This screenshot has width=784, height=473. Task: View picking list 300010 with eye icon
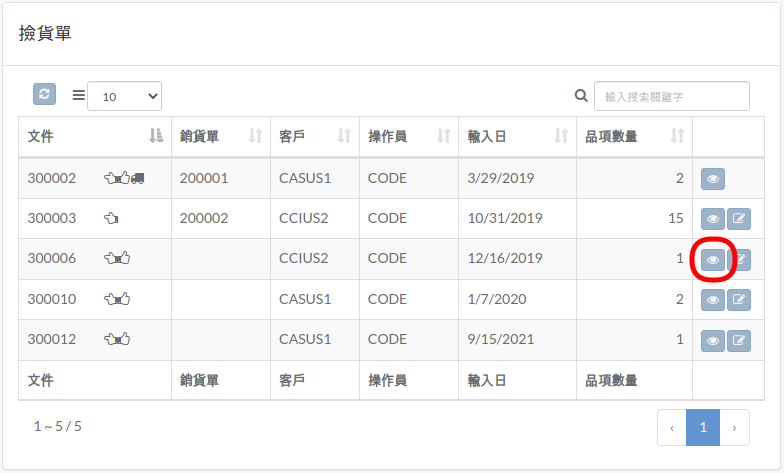(x=713, y=300)
